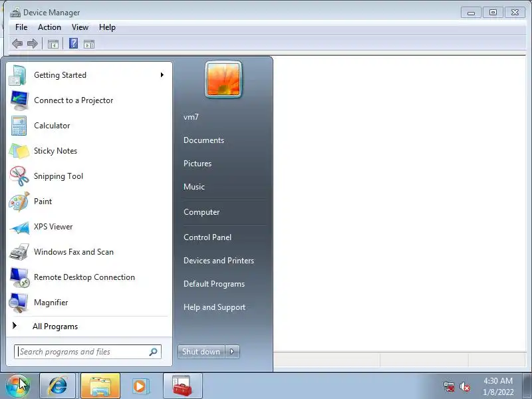This screenshot has height=399, width=532.
Task: Open the Action menu
Action: click(x=49, y=27)
